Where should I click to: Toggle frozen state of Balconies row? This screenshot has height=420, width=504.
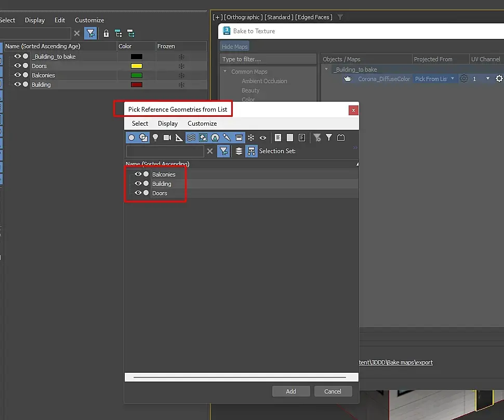click(182, 75)
